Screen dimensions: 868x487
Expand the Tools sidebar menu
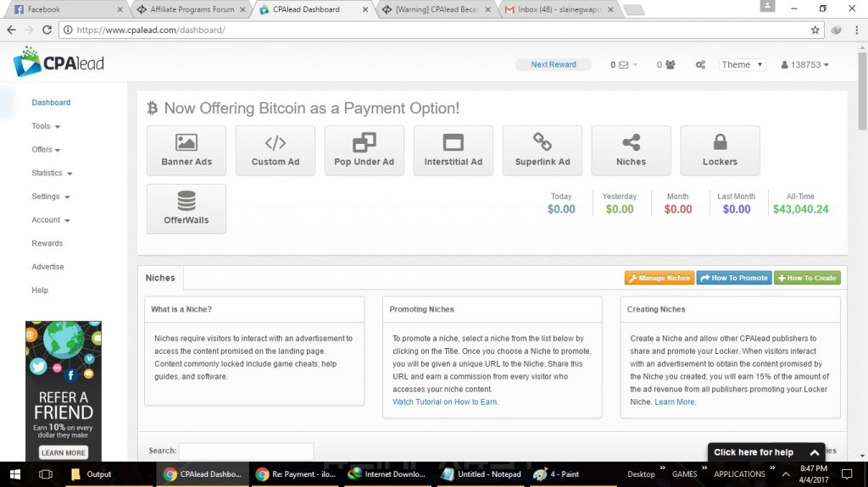click(46, 126)
